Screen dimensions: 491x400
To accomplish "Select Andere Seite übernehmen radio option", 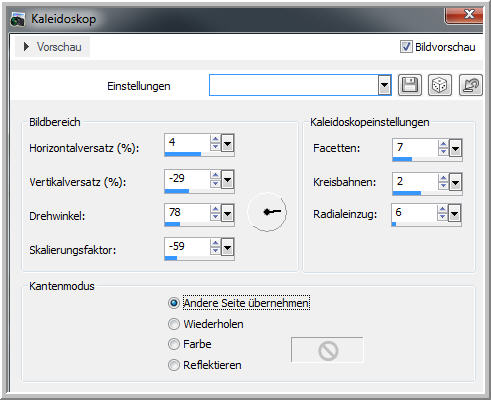I will [x=174, y=303].
